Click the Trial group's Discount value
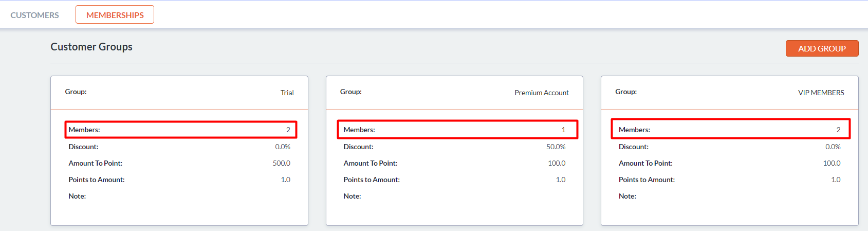 tap(282, 147)
